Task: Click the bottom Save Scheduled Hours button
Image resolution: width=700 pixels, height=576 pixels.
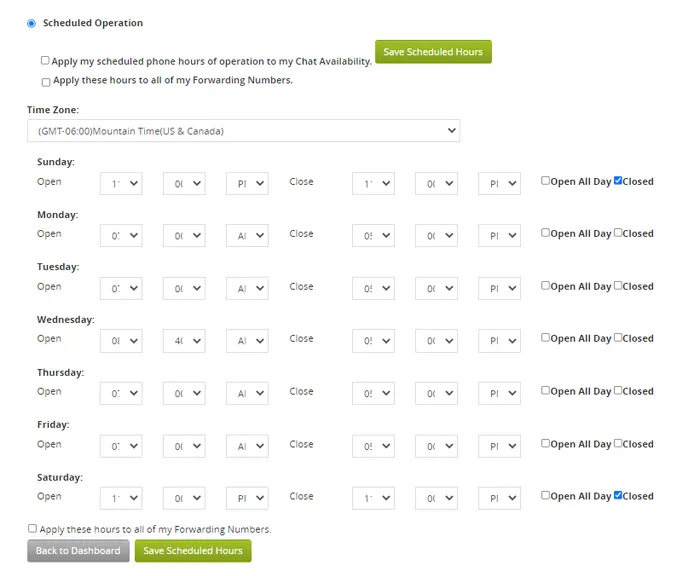Action: (x=193, y=551)
